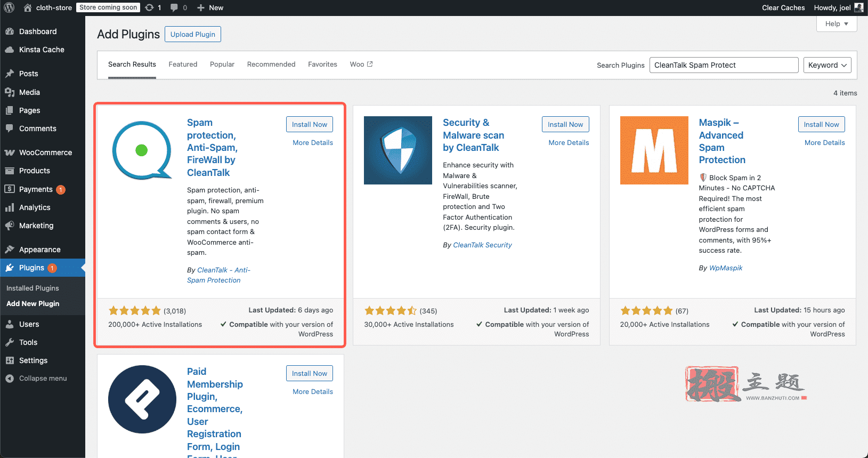Click the Collapse menu arrow icon
The width and height of the screenshot is (868, 458).
10,379
